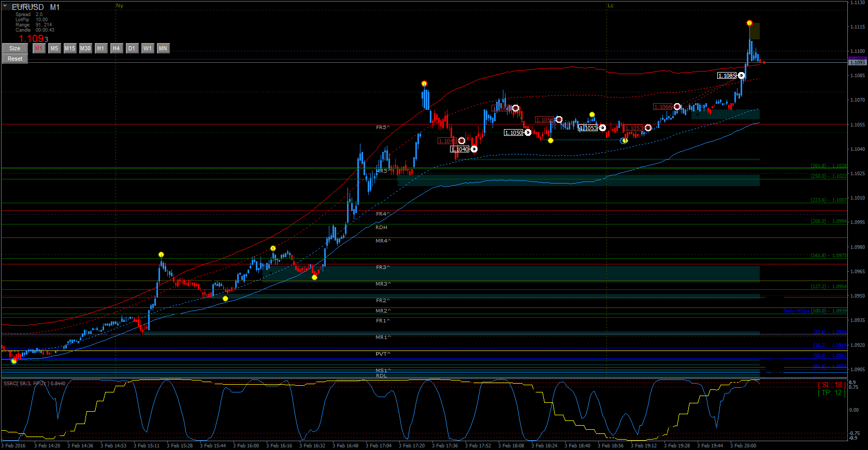Screen dimensions: 868x450
Task: Click the [ TP: 12 ] indicator text
Action: coord(831,393)
